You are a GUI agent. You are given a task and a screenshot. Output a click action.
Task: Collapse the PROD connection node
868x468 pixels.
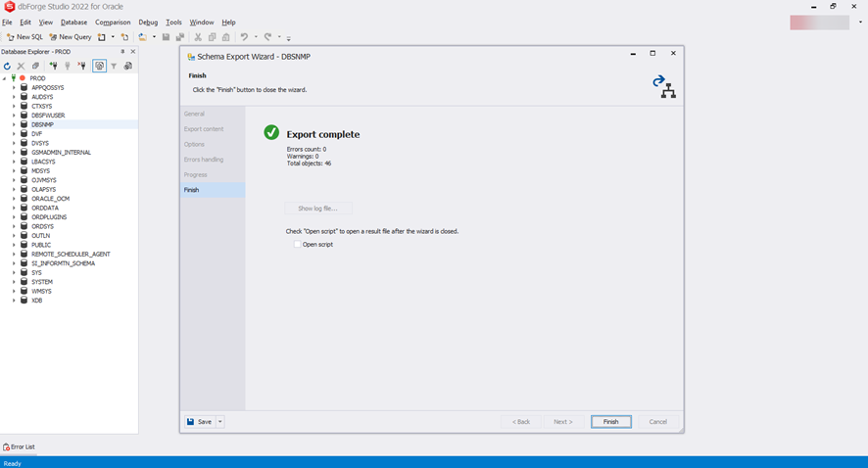tap(5, 78)
